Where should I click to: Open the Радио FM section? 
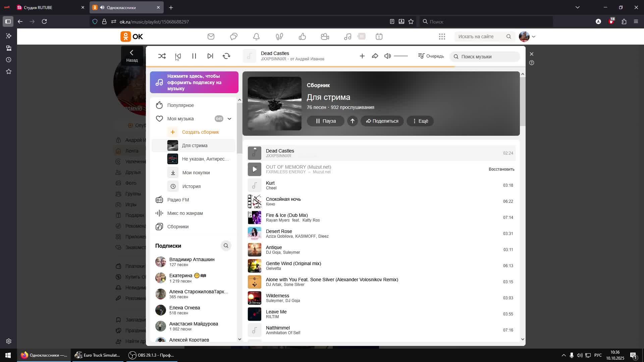(178, 200)
